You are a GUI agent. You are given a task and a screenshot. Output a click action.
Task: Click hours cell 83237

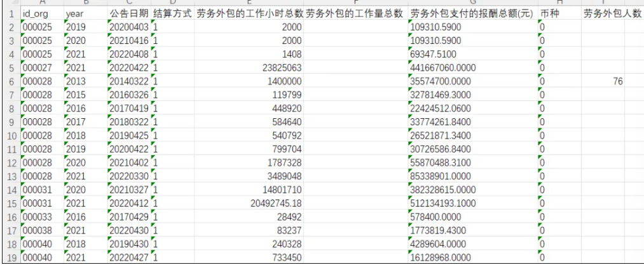click(249, 231)
